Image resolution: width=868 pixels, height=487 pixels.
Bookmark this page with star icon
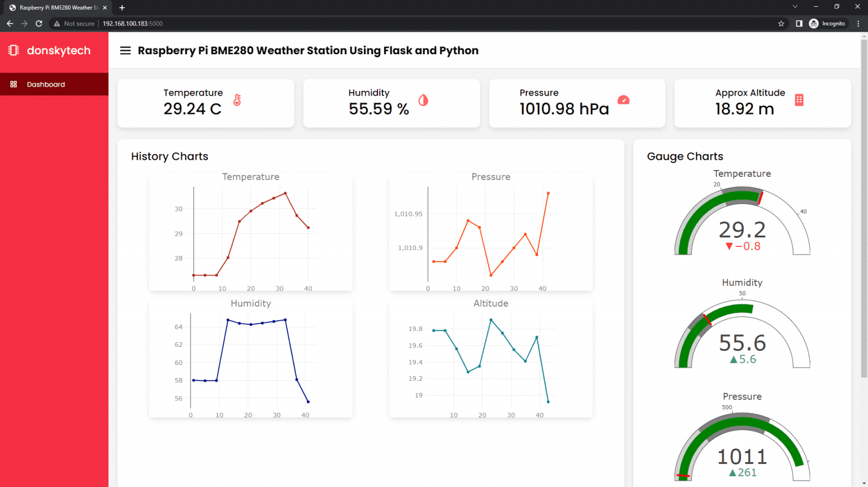[x=781, y=24]
